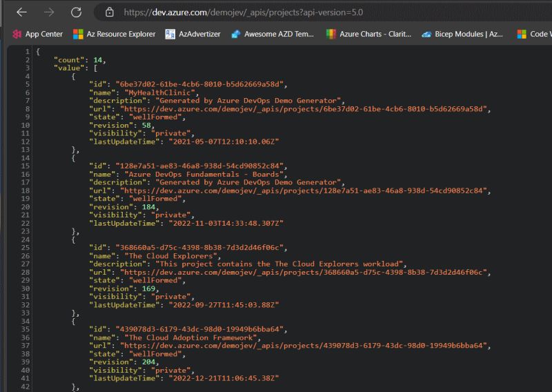Focus the address bar URL
552x392 pixels.
click(x=244, y=12)
